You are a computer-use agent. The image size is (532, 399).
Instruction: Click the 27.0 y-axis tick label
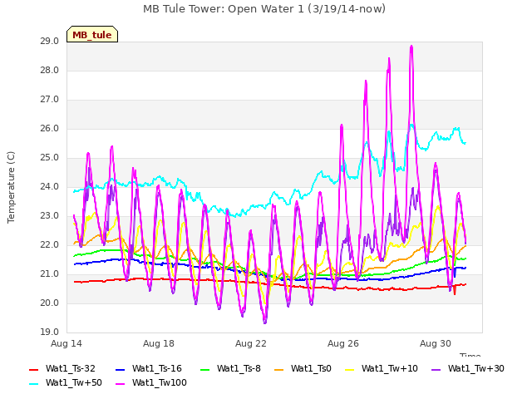pyautogui.click(x=50, y=100)
